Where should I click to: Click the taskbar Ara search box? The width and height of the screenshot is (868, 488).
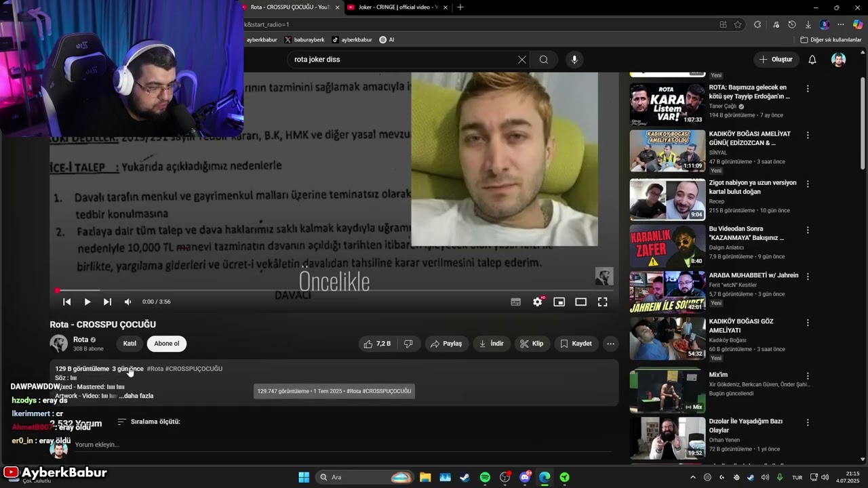click(x=366, y=477)
